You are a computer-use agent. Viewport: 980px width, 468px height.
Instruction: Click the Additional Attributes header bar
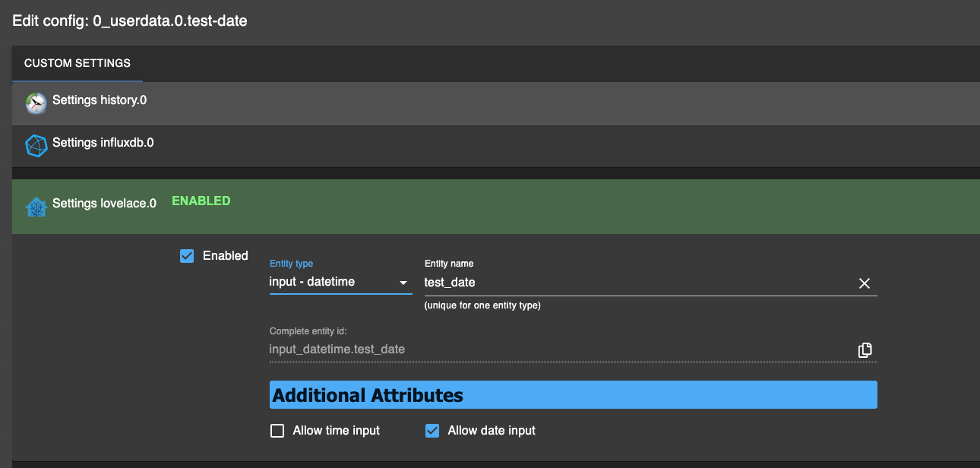(573, 395)
